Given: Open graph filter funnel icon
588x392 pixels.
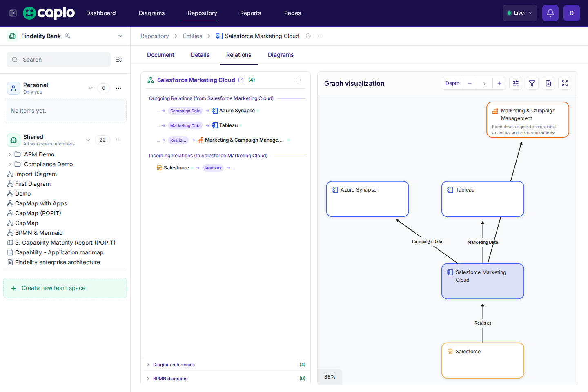Looking at the screenshot, I should click(x=532, y=83).
